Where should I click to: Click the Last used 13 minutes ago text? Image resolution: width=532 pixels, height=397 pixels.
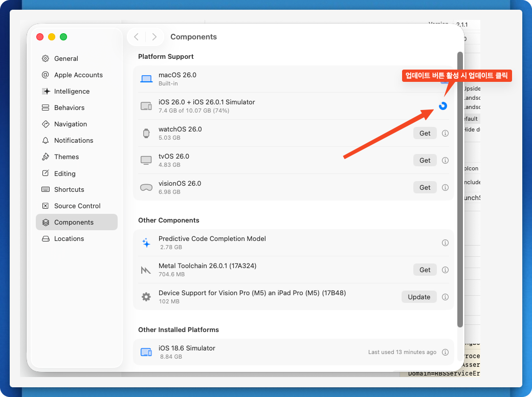(403, 352)
